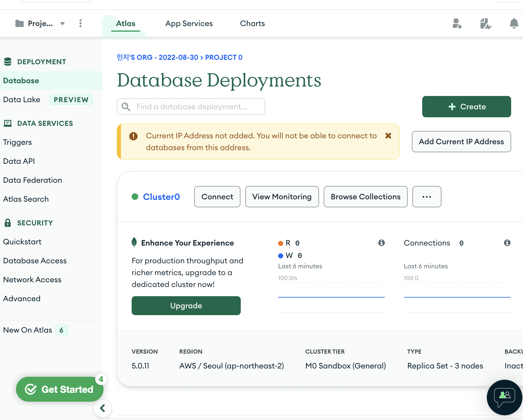Show info for Connections metric
Image resolution: width=523 pixels, height=420 pixels.
point(507,243)
